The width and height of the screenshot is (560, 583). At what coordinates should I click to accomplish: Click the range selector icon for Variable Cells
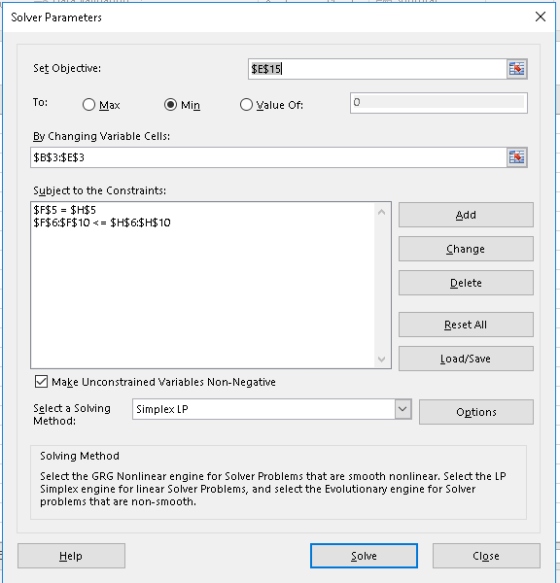516,157
